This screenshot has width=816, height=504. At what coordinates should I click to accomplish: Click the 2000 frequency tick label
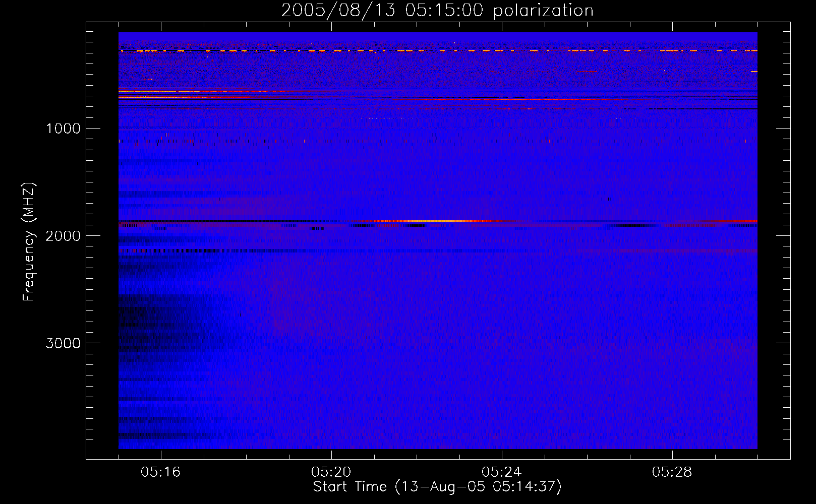pyautogui.click(x=63, y=236)
